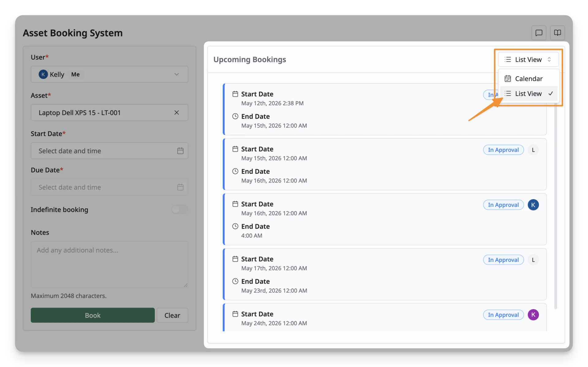Click the purple K avatar on May 24th booking

pos(533,315)
